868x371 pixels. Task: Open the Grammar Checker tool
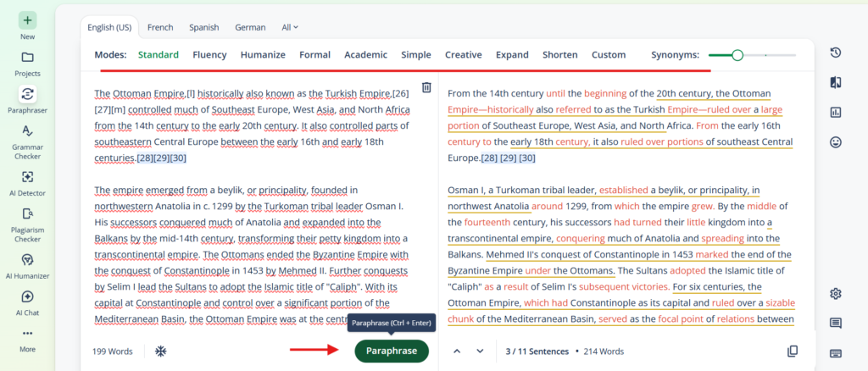tap(28, 130)
